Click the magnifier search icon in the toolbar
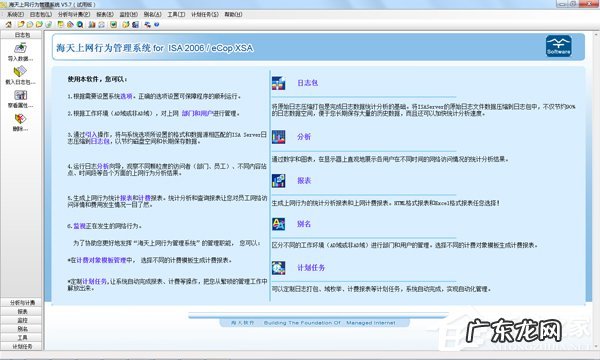This screenshot has height=360, width=600. (80, 24)
